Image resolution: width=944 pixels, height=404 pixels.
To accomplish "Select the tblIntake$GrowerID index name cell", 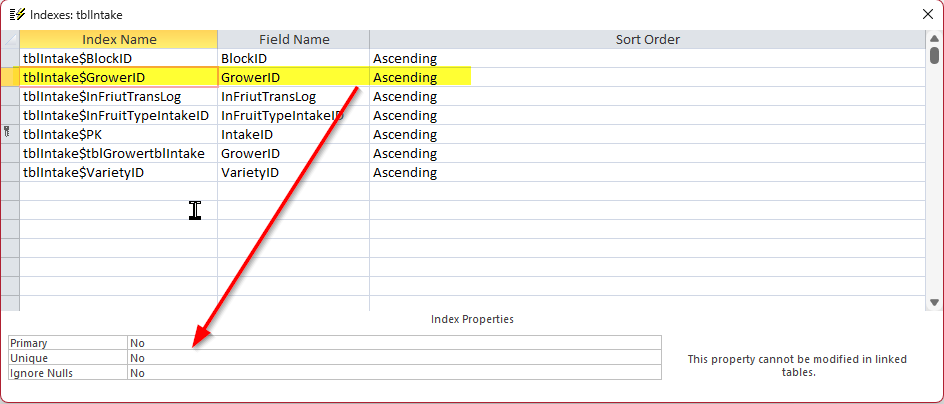I will pyautogui.click(x=119, y=77).
